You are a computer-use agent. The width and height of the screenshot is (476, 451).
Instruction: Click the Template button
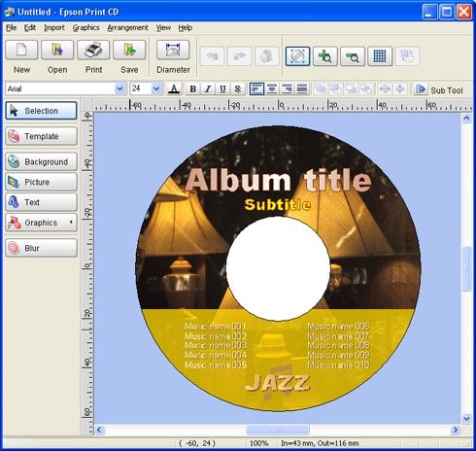coord(42,136)
